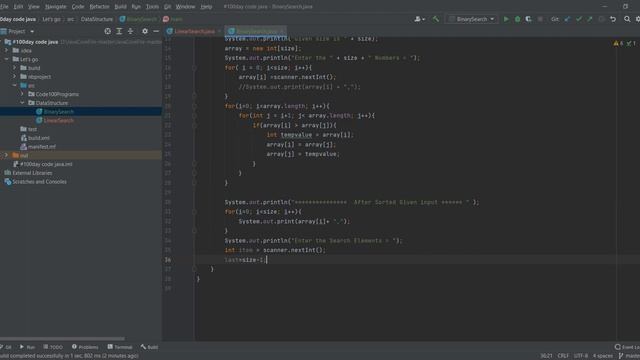Viewport: 640px width, 360px height.
Task: Commit changes with the Git checkmark icon
Action: point(579,19)
